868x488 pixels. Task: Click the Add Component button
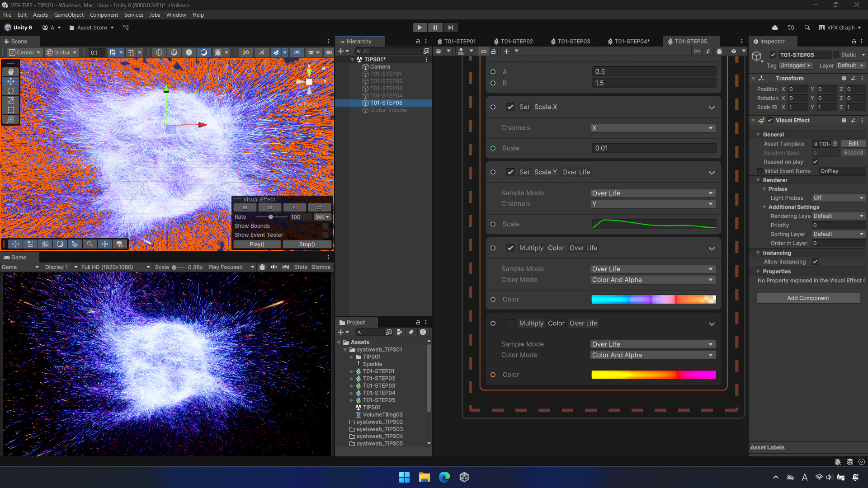[808, 298]
